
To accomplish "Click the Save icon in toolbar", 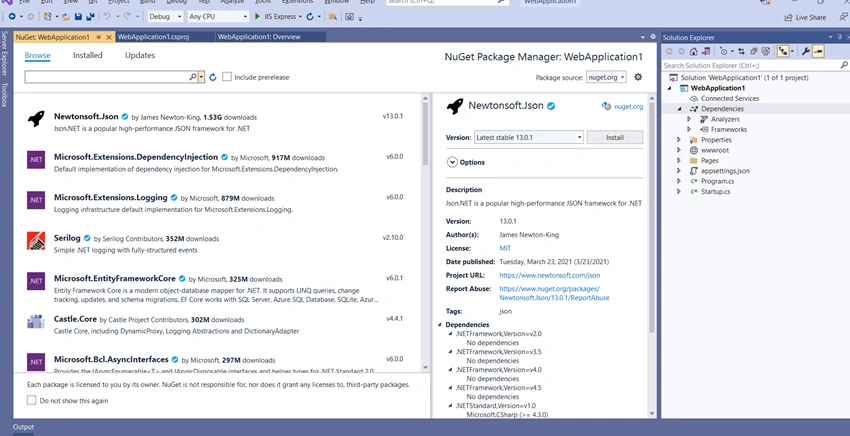I will [x=78, y=17].
